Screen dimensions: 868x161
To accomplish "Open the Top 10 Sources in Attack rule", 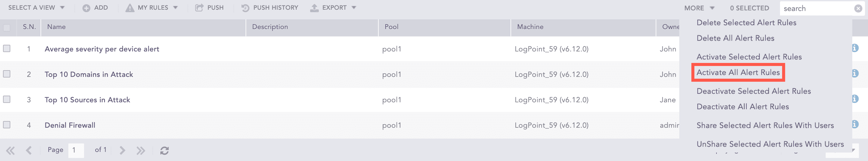I will [87, 100].
